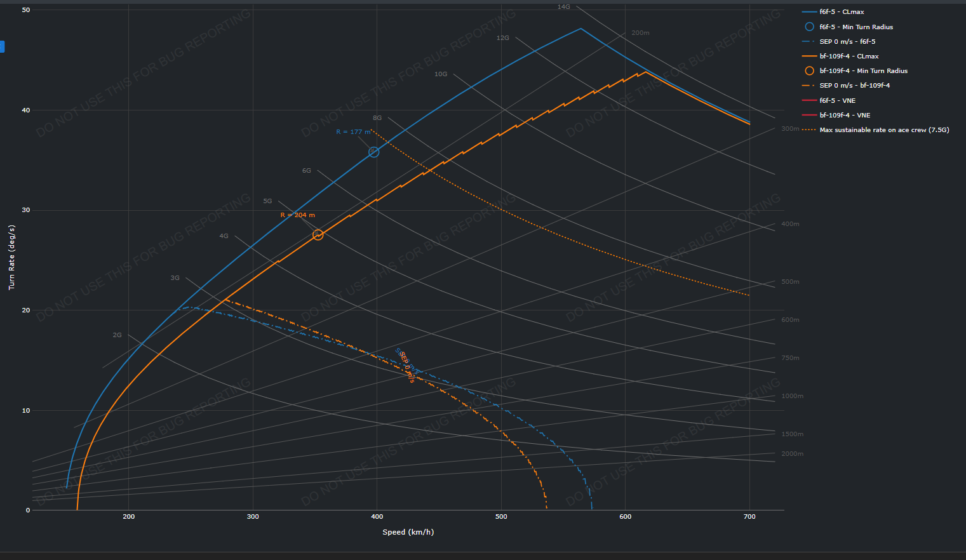Click the blue circle icon in the legend

point(809,27)
